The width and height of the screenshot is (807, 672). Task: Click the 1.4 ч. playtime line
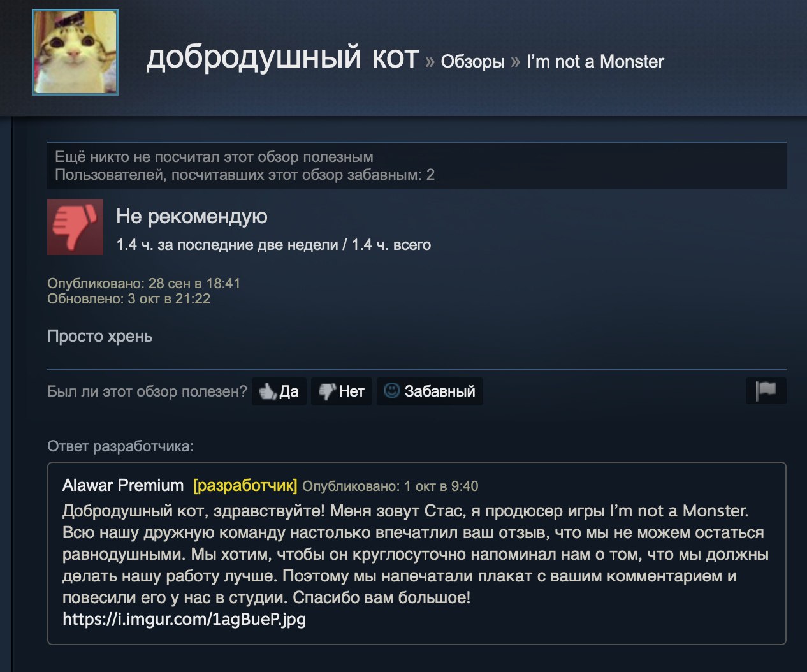[x=273, y=245]
